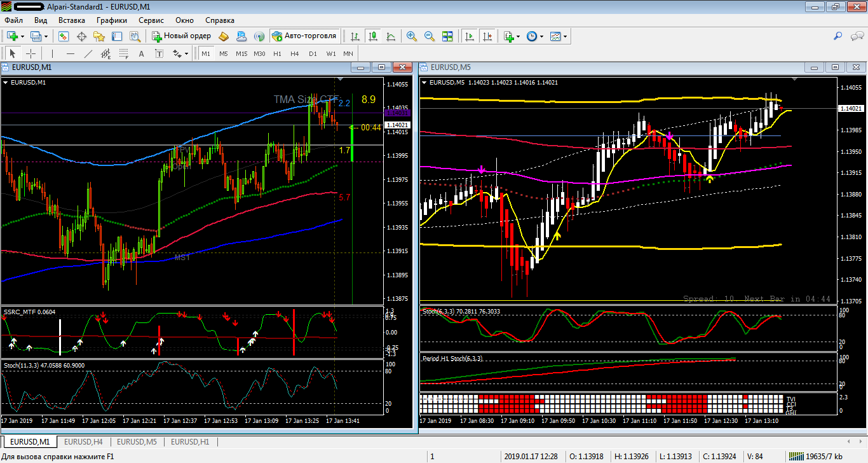
Task: Show the Market Watch panel
Action: point(64,36)
